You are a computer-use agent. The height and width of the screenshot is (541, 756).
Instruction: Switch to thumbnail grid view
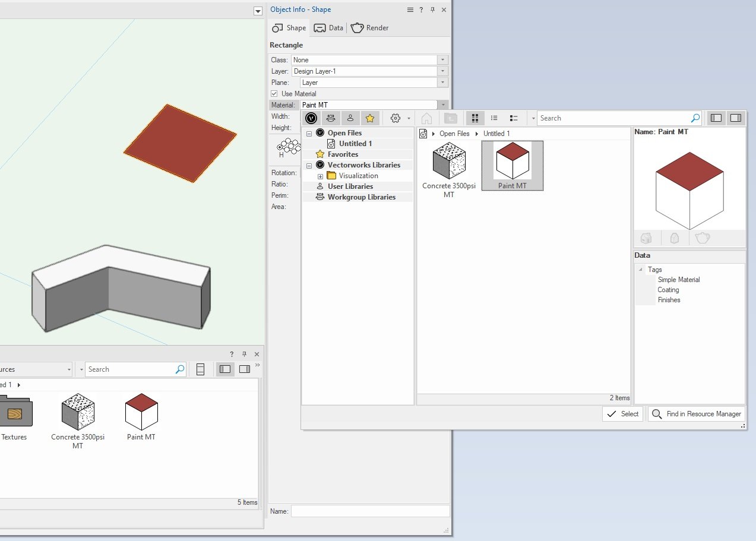tap(475, 118)
